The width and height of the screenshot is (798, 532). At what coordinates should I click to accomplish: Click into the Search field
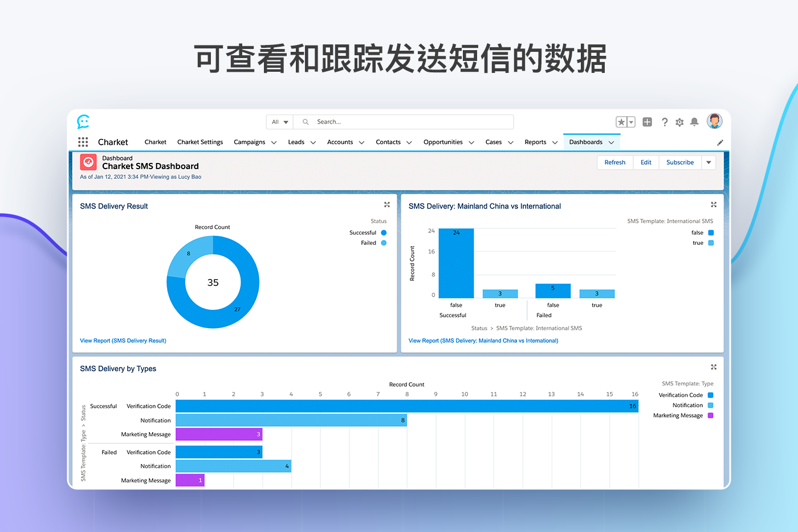click(403, 122)
